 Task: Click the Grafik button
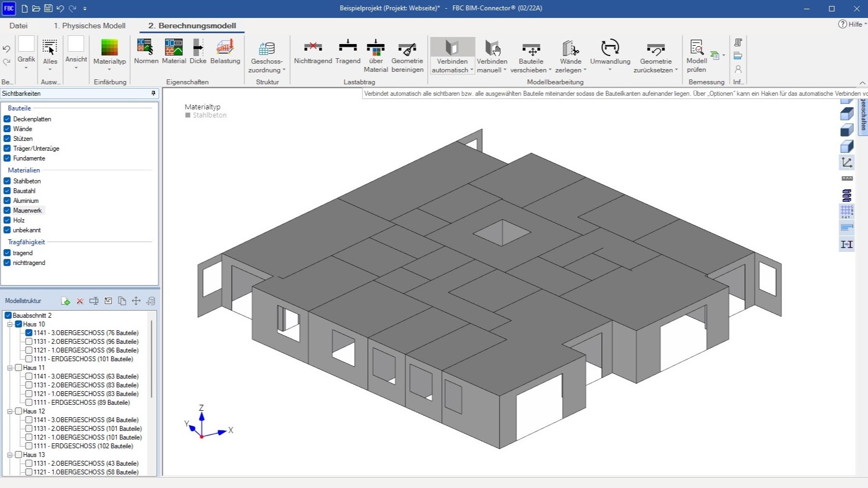(26, 52)
